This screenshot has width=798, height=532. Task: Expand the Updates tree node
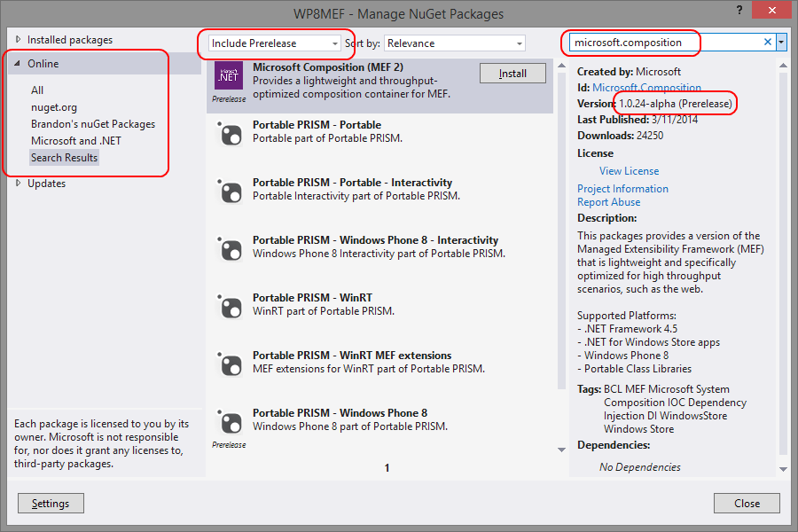click(19, 183)
